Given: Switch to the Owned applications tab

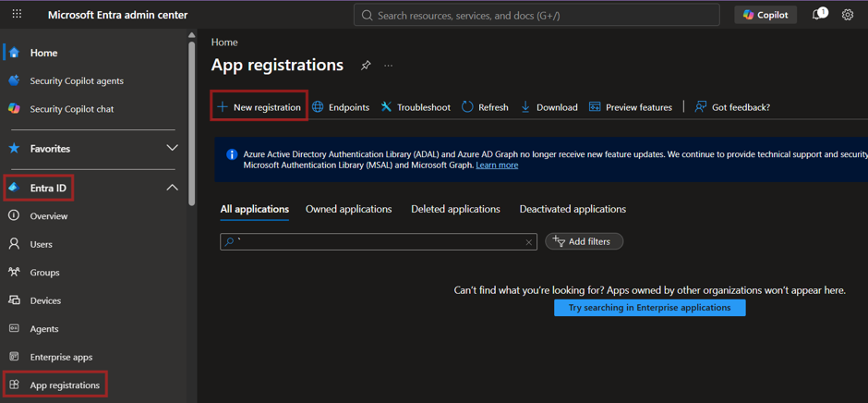Looking at the screenshot, I should tap(349, 209).
